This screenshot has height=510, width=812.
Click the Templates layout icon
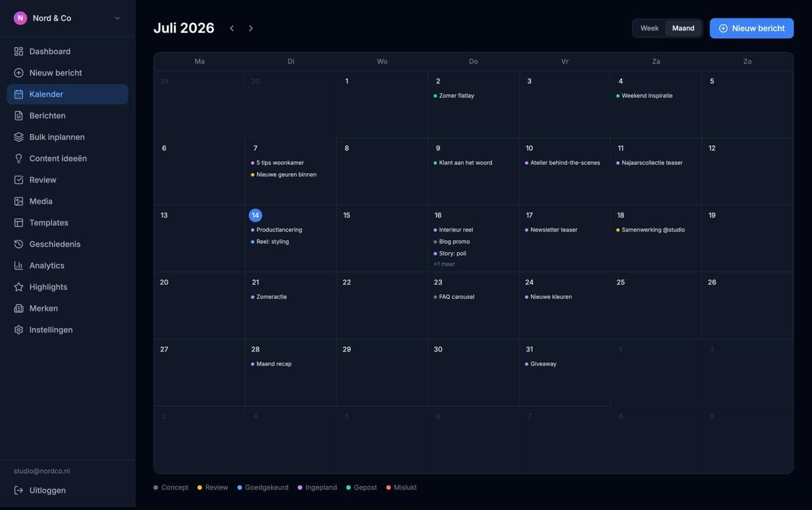[18, 223]
